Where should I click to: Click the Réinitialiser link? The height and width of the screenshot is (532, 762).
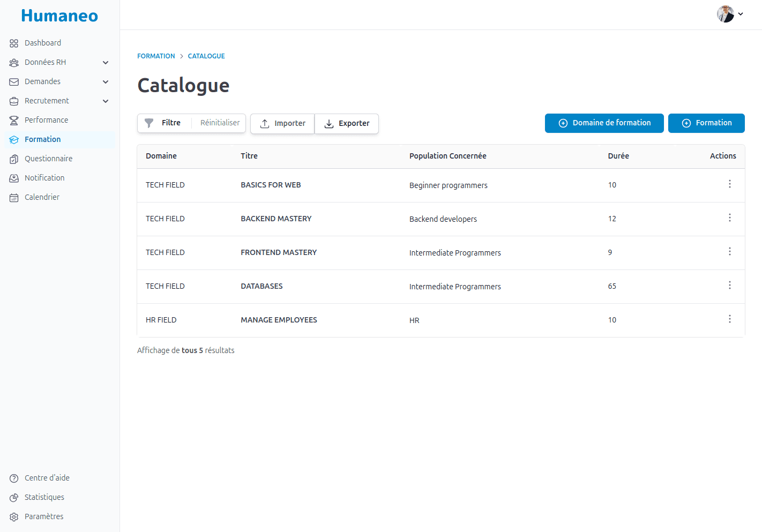coord(219,123)
